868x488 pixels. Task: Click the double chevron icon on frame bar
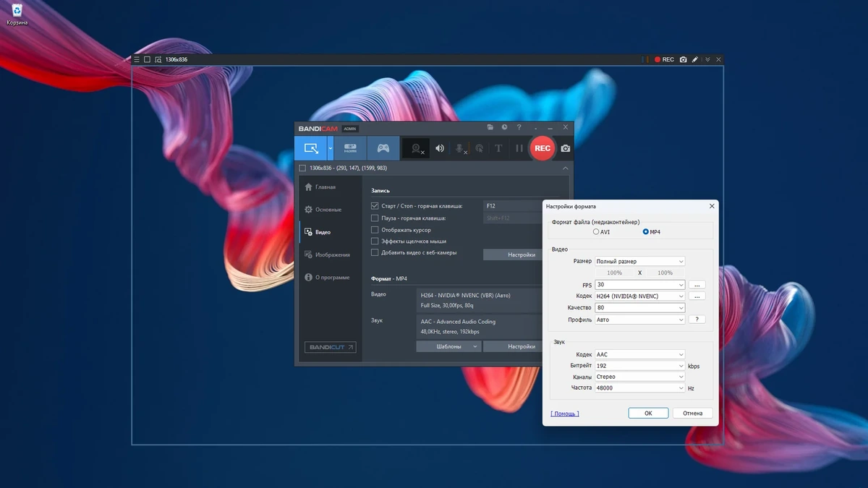(707, 59)
